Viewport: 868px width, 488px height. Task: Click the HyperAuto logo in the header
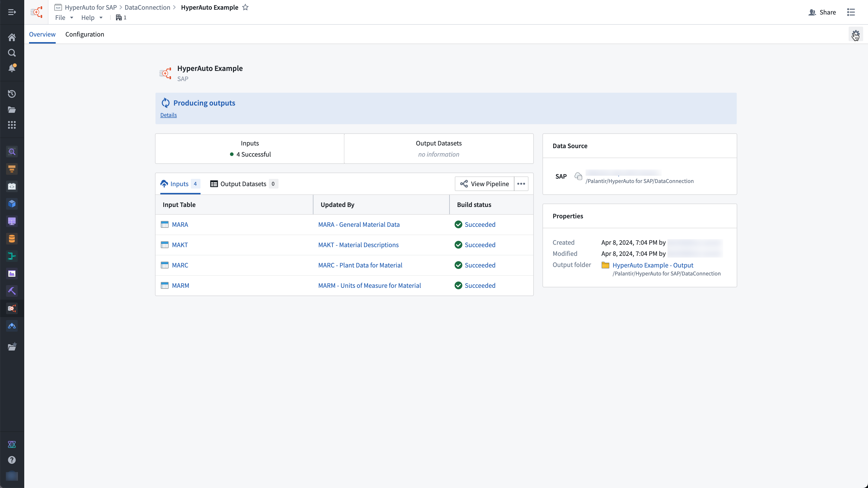point(36,12)
